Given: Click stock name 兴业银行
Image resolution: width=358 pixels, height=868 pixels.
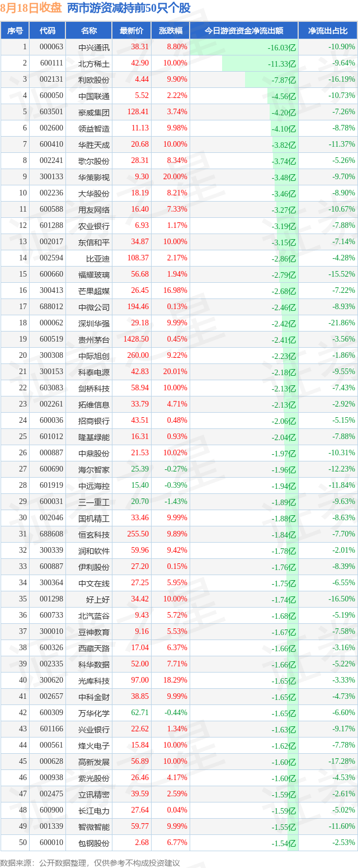Looking at the screenshot, I should pyautogui.click(x=94, y=730).
